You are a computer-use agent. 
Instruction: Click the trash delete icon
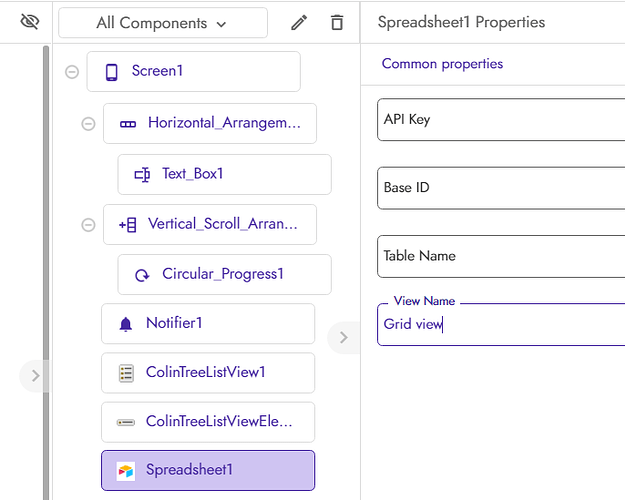[337, 22]
